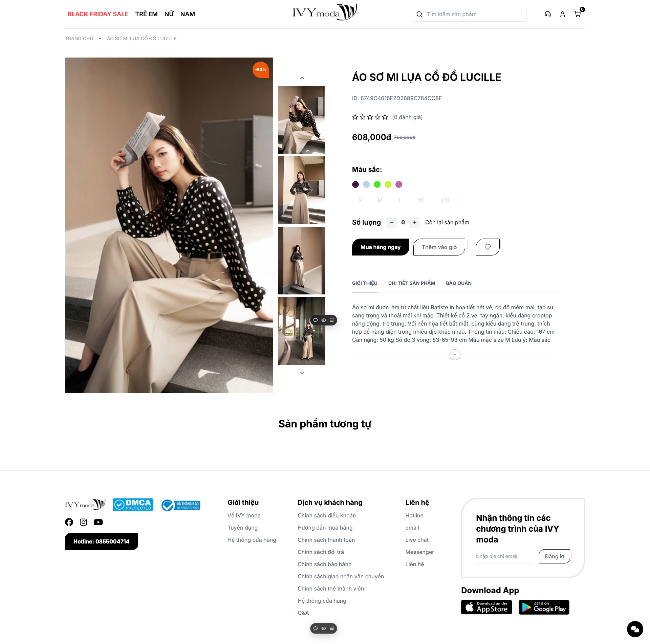Open the Facebook icon in footer

pos(69,522)
